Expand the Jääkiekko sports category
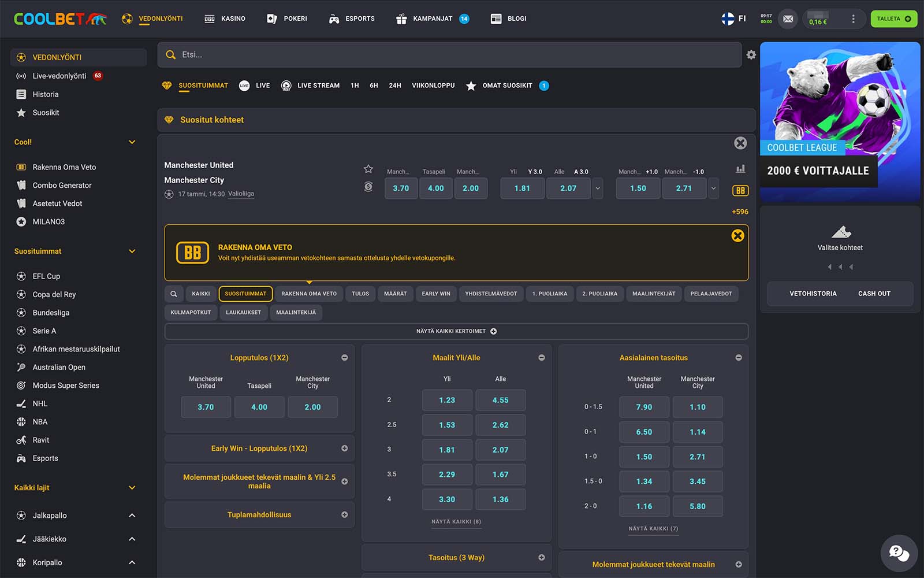Screen dimensions: 924x578 click(132, 539)
